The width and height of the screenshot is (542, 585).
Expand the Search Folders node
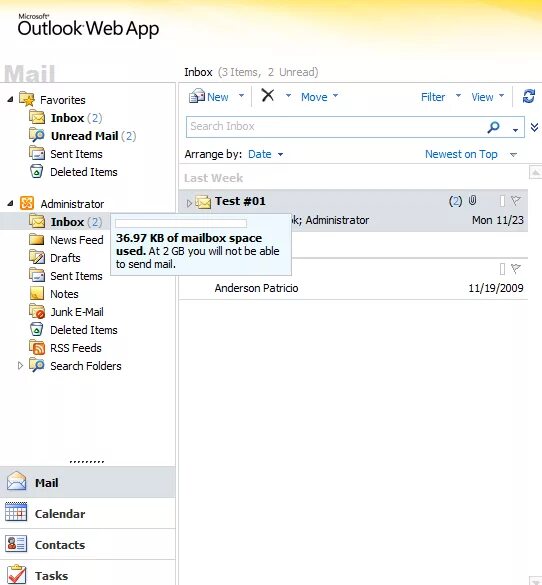click(20, 366)
